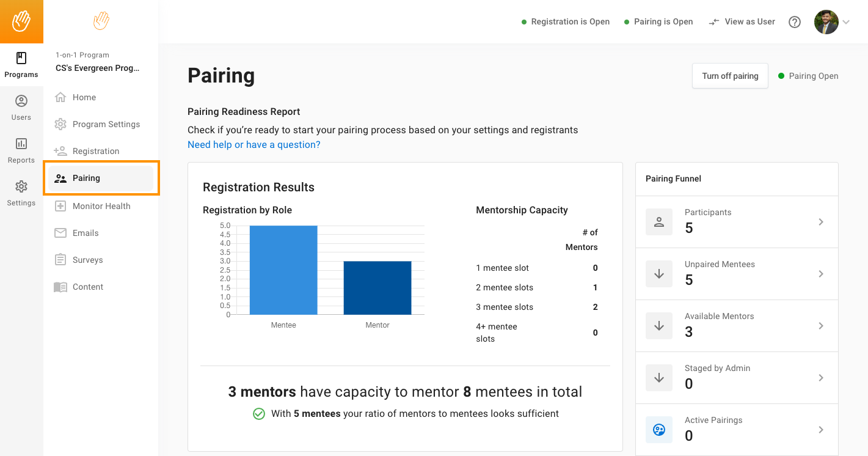Open Users from the left rail
Viewport: 868px width, 456px height.
pos(21,108)
